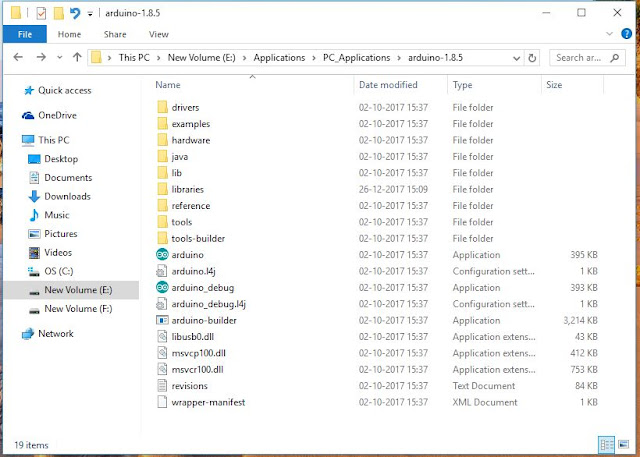Open the Share ribbon tab
The width and height of the screenshot is (640, 457).
pos(115,34)
